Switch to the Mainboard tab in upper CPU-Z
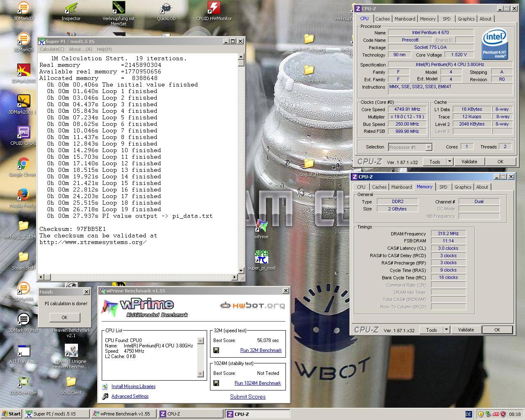Screen dimensions: 525x420 pos(405,19)
